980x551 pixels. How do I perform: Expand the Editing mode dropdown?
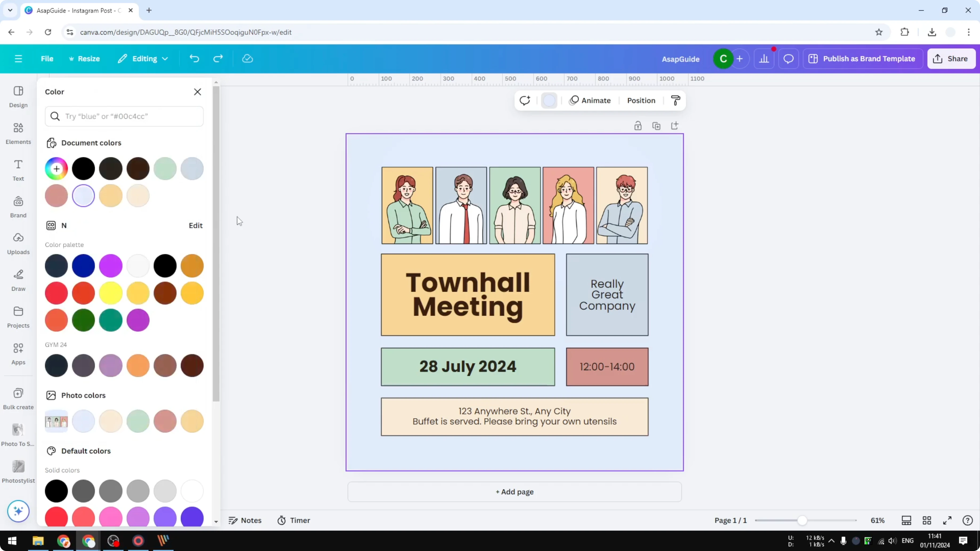(x=143, y=59)
